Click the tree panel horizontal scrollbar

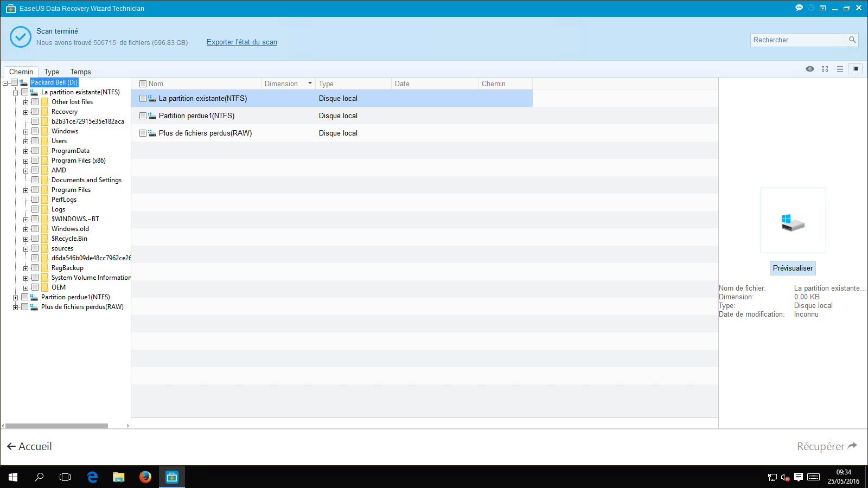click(x=56, y=426)
